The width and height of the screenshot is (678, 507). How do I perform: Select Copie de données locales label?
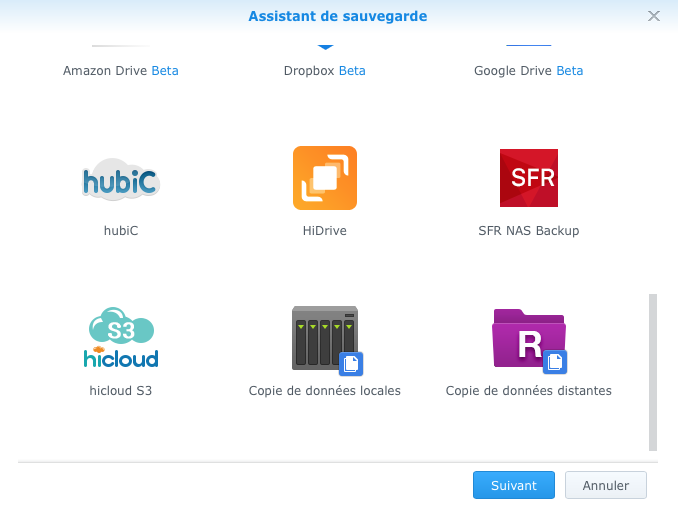click(325, 390)
